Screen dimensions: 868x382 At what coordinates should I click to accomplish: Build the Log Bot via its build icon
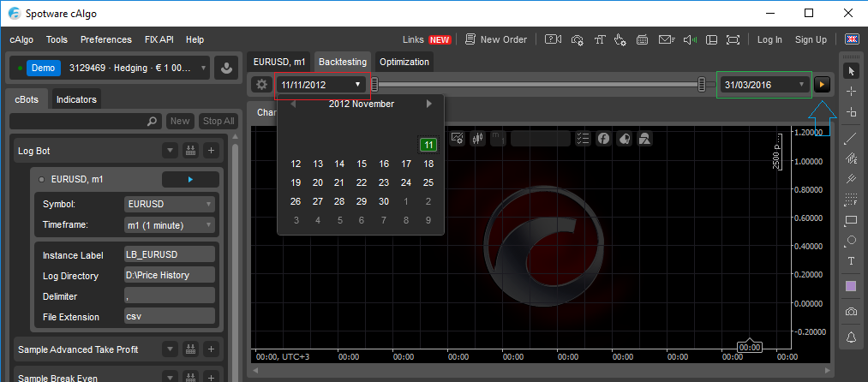[x=190, y=150]
